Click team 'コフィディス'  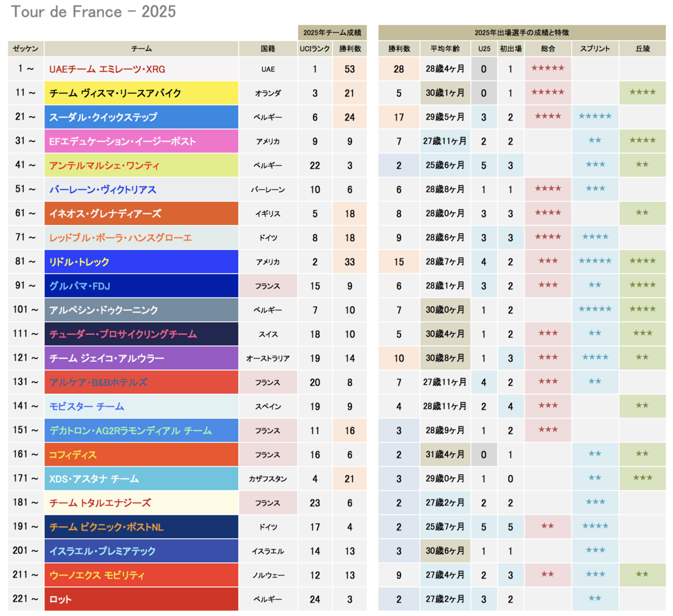pyautogui.click(x=141, y=455)
